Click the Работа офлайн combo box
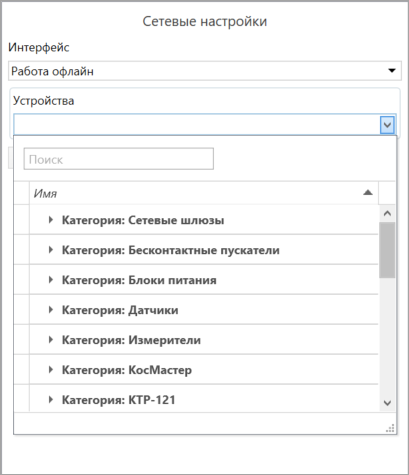This screenshot has width=409, height=475. pyautogui.click(x=205, y=71)
